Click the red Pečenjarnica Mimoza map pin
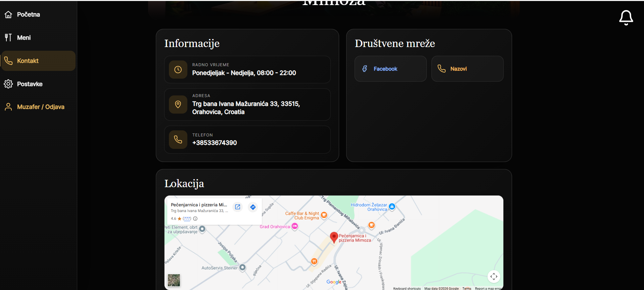The image size is (644, 290). tap(334, 237)
